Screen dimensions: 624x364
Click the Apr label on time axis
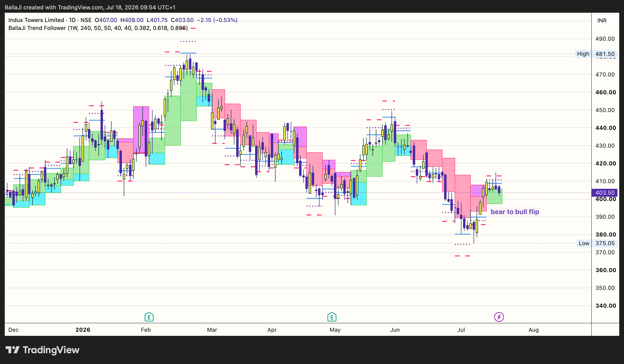coord(272,330)
